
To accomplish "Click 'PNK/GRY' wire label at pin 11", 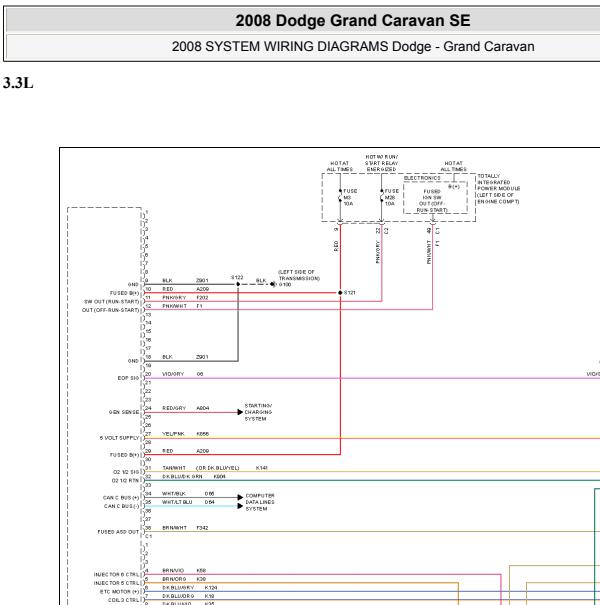I will [x=174, y=297].
